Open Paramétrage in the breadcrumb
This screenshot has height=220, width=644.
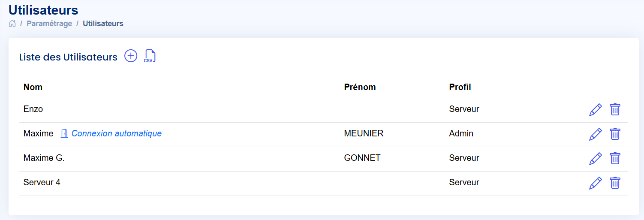point(49,24)
